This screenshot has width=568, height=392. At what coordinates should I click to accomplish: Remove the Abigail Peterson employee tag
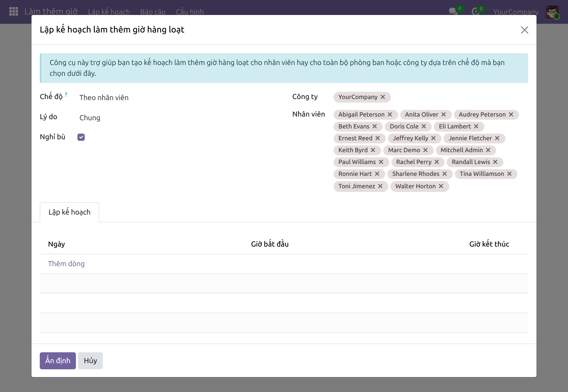pyautogui.click(x=390, y=115)
